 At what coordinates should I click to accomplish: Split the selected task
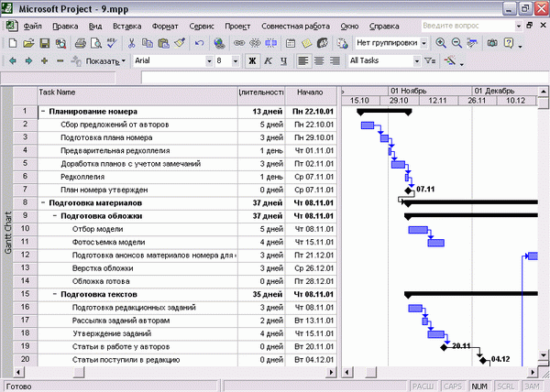click(270, 43)
